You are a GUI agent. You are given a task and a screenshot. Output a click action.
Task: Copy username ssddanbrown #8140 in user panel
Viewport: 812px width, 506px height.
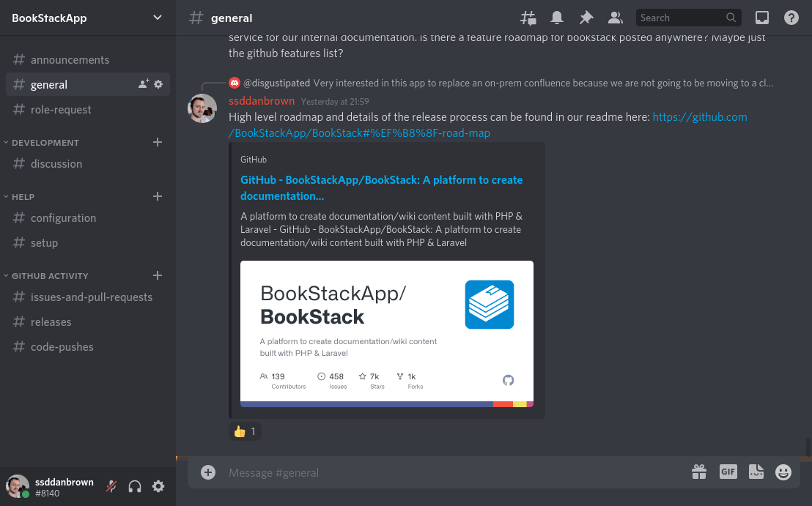(x=64, y=487)
